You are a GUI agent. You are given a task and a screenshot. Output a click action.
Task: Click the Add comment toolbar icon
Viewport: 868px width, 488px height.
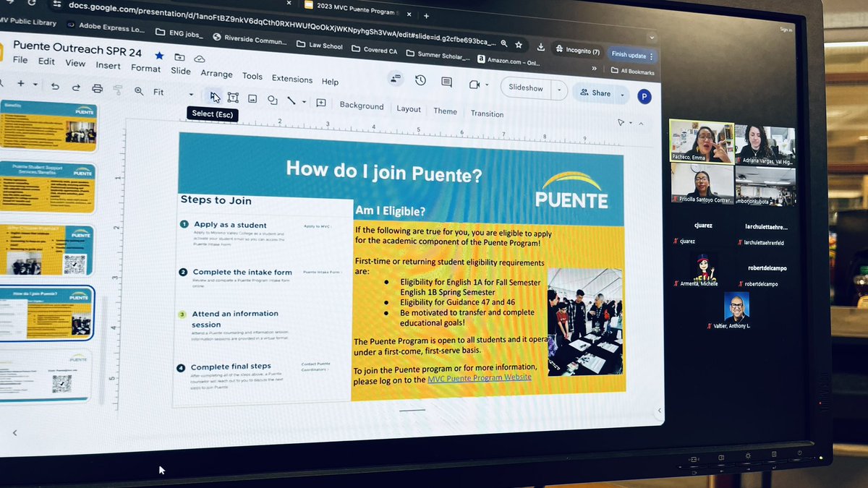321,103
